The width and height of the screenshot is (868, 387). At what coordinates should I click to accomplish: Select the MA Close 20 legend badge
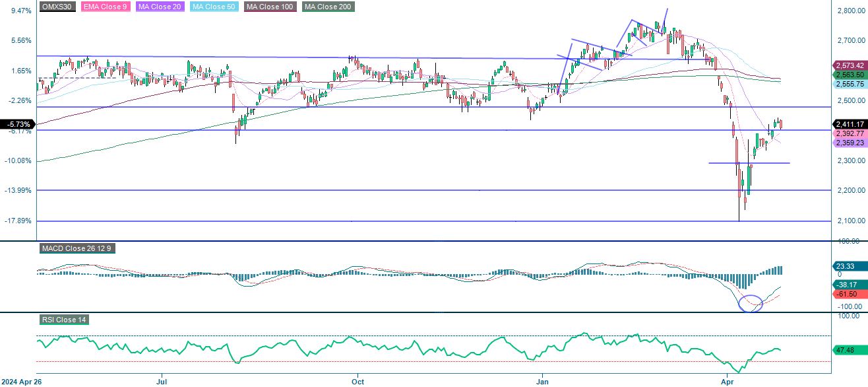158,7
